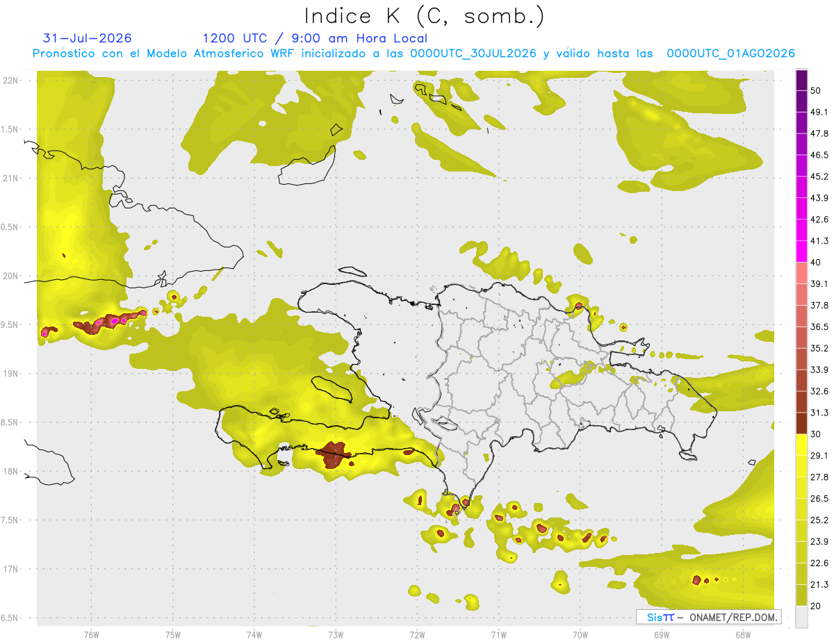The height and width of the screenshot is (644, 834).
Task: Click color scale label "36.5"
Action: [819, 327]
